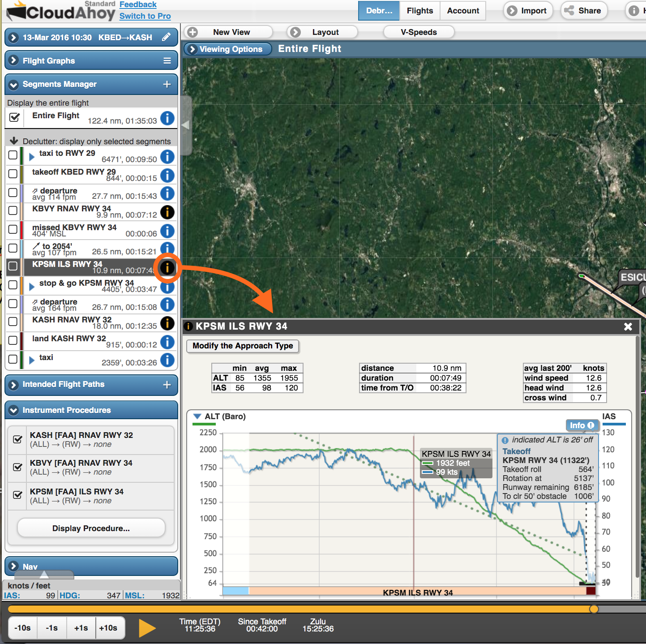This screenshot has height=644, width=646.
Task: Expand the Nav panel
Action: 13,566
